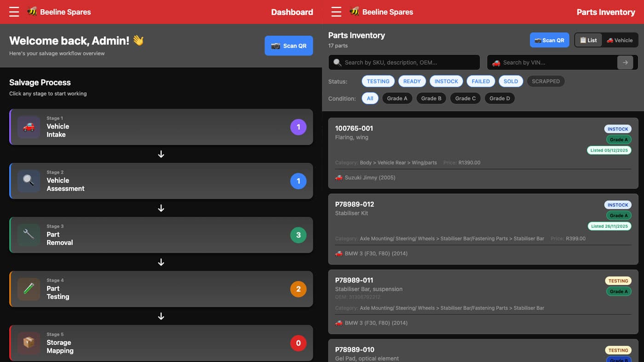Screen dimensions: 644x362
Task: Click the SKU, description, OEM search field
Action: (409, 62)
